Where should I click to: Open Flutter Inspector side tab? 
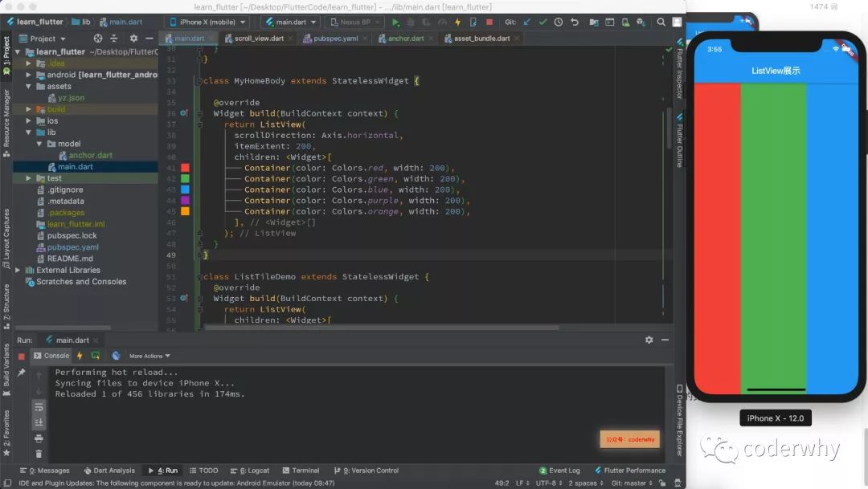680,69
